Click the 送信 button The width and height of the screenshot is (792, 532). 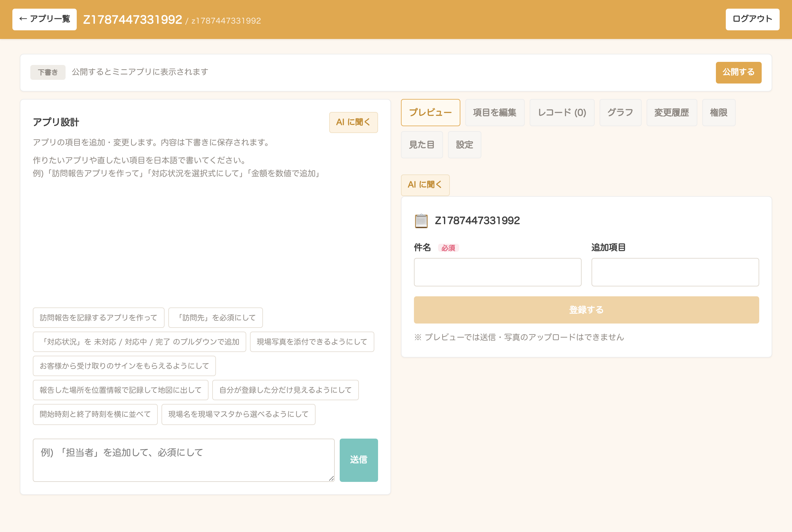pos(358,460)
